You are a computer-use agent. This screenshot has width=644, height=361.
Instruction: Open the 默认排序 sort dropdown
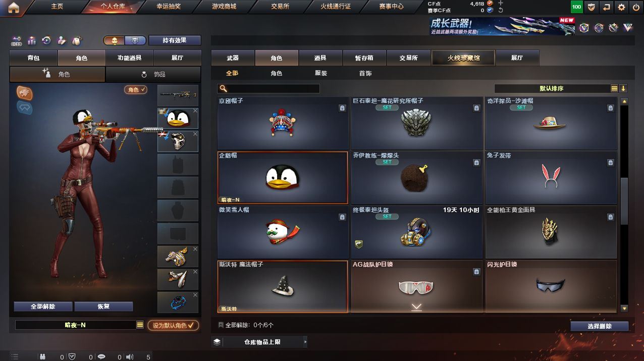pos(552,88)
